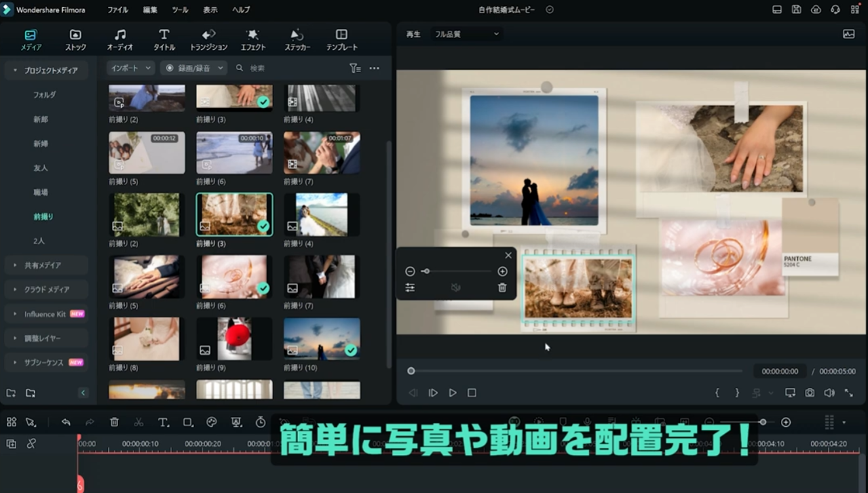
Task: Click the filter sort icon in media panel
Action: coord(355,68)
